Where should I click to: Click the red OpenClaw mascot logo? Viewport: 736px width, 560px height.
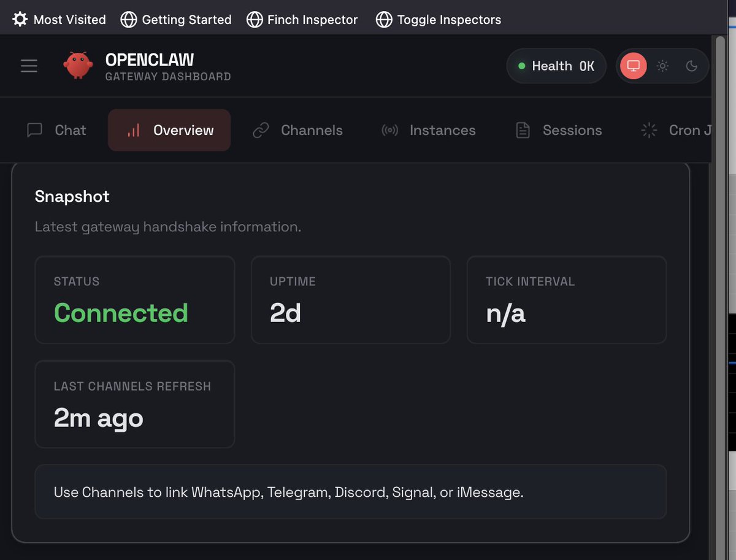(78, 66)
